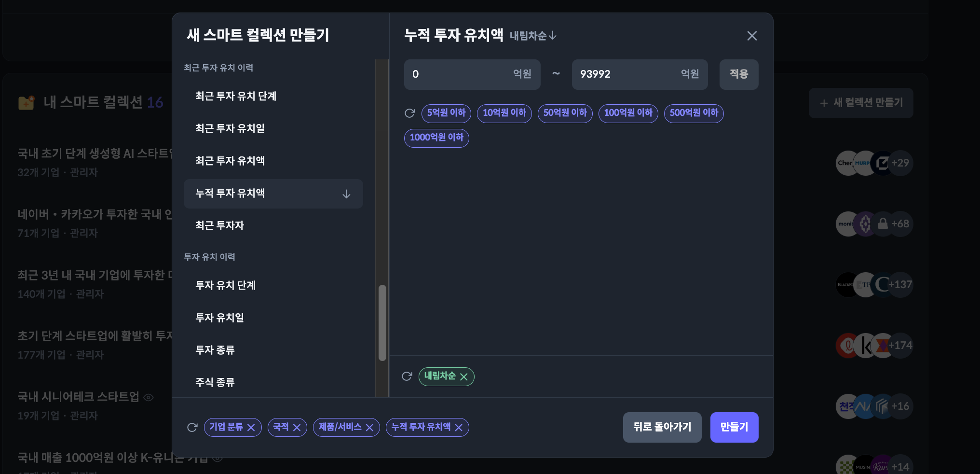Select 최근 투자 유치 단계 filter option
Screen dimensions: 980x474
[x=236, y=96]
